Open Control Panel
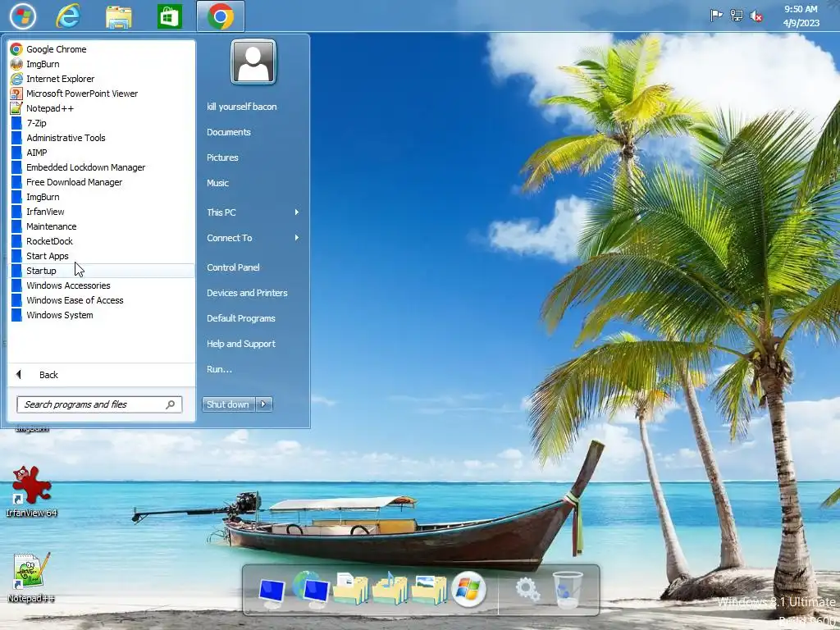The width and height of the screenshot is (840, 630). tap(233, 267)
